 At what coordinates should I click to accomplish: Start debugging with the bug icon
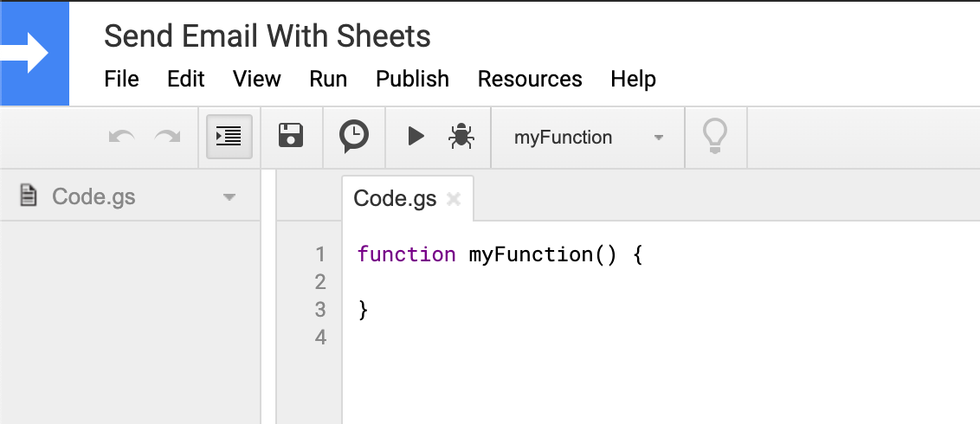[x=461, y=136]
